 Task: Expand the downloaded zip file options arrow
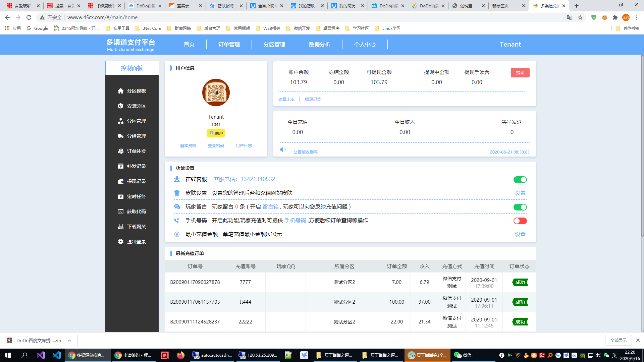point(69,341)
